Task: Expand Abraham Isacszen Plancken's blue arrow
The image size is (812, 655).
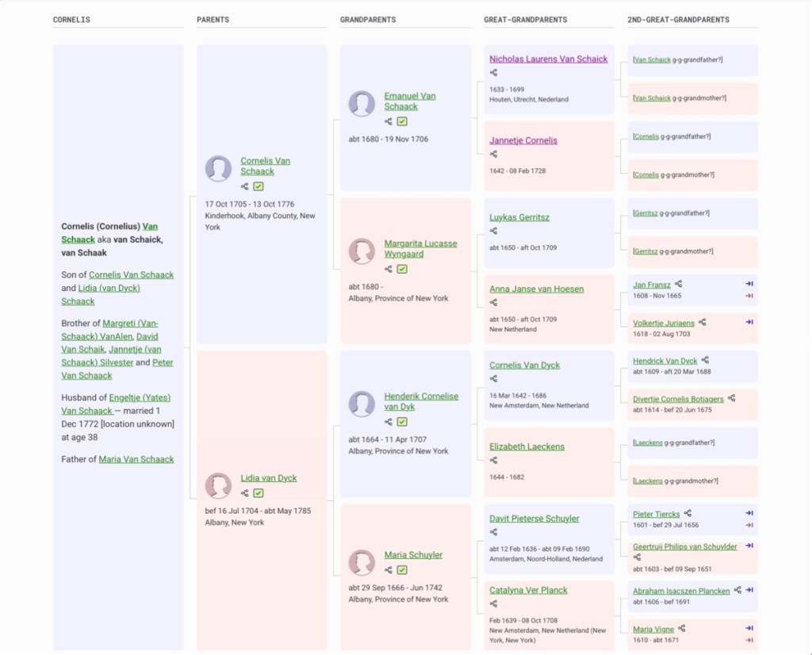Action: 749,590
